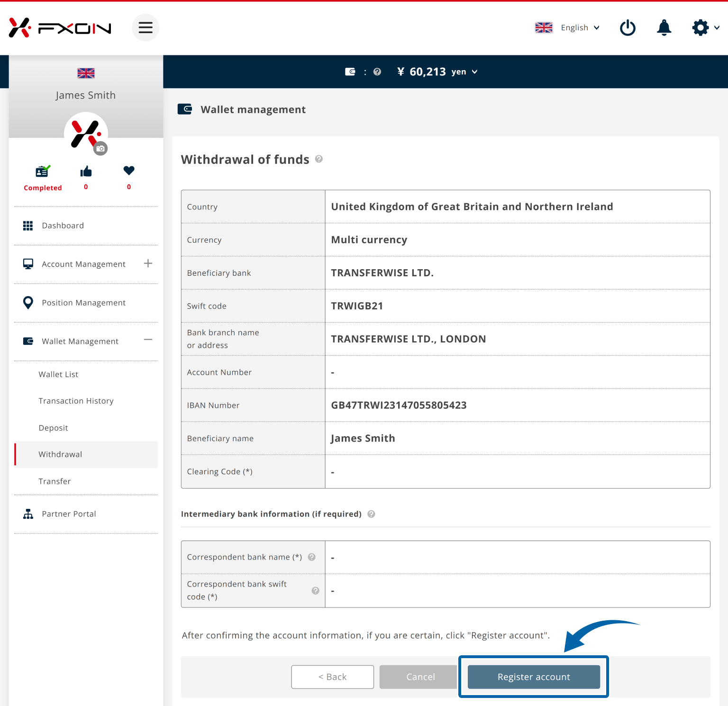Expand Account Management with plus icon
Image resolution: width=728 pixels, height=706 pixels.
tap(148, 263)
